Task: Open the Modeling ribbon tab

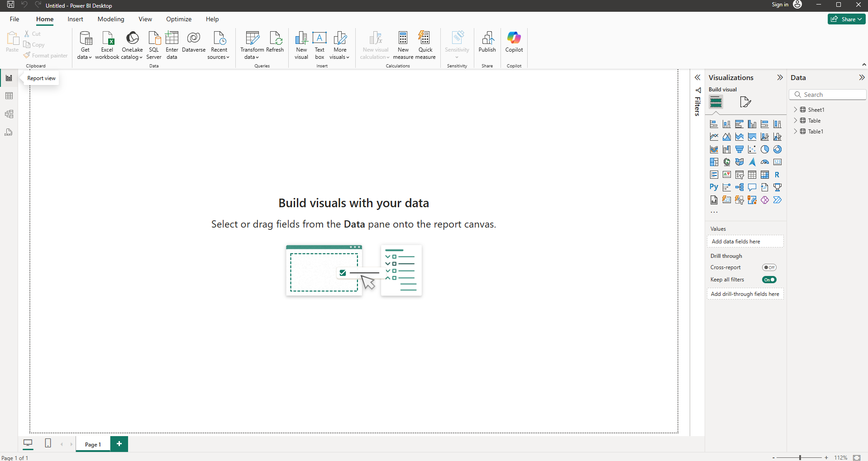Action: (111, 19)
